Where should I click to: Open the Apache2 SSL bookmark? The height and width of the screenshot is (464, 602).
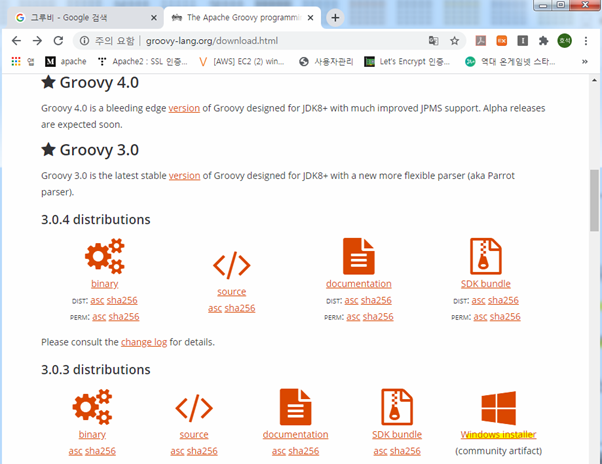(142, 61)
